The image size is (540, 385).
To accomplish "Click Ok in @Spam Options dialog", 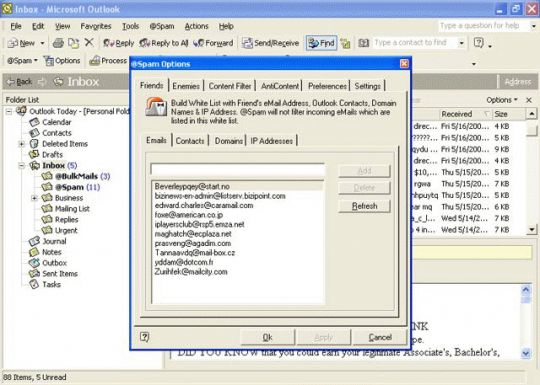I will click(x=268, y=337).
